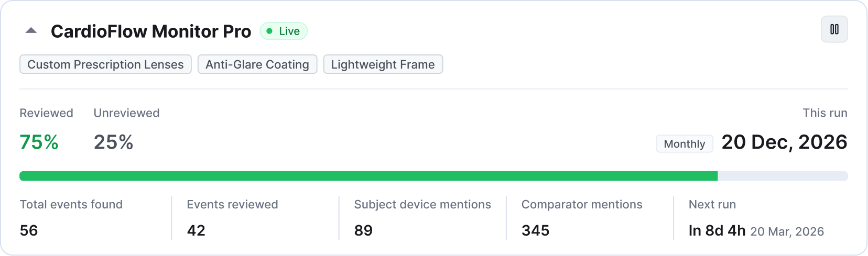The width and height of the screenshot is (868, 256).
Task: Click the 25% Unreviewed value
Action: [113, 142]
